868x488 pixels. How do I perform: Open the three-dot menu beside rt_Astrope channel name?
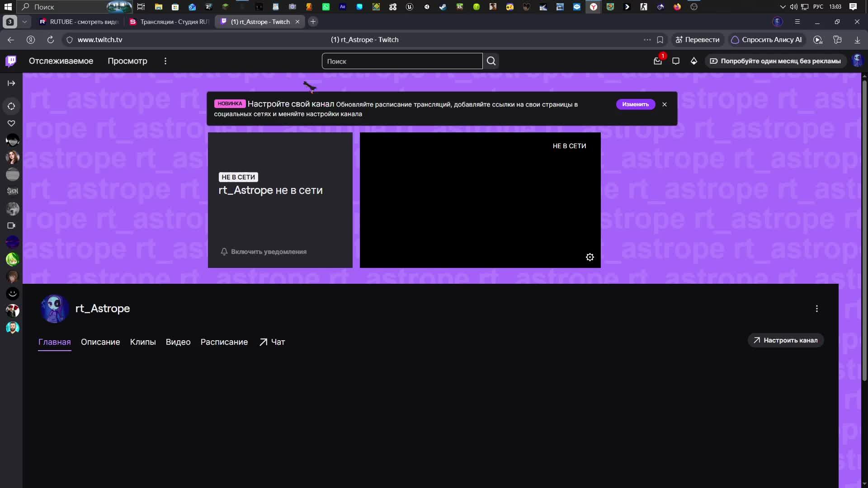coord(817,309)
